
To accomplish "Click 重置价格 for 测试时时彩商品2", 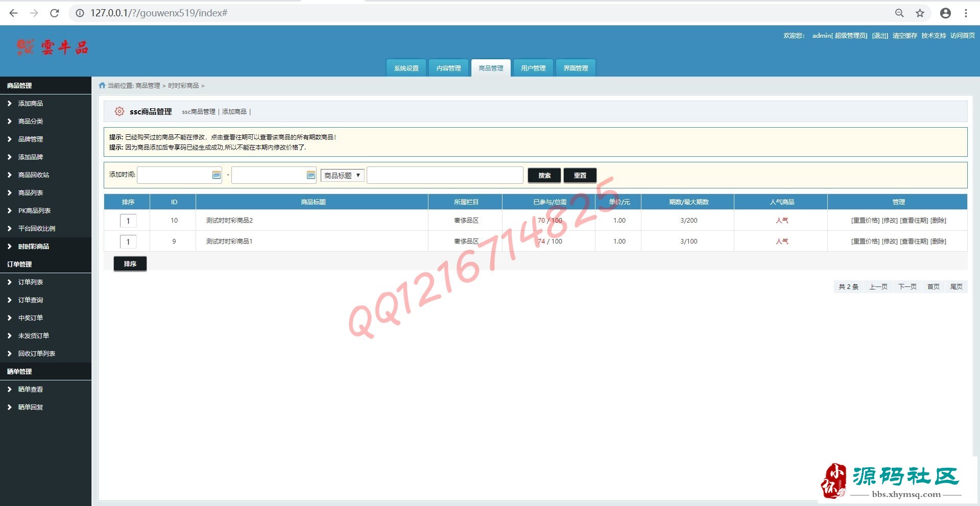I will [x=865, y=220].
